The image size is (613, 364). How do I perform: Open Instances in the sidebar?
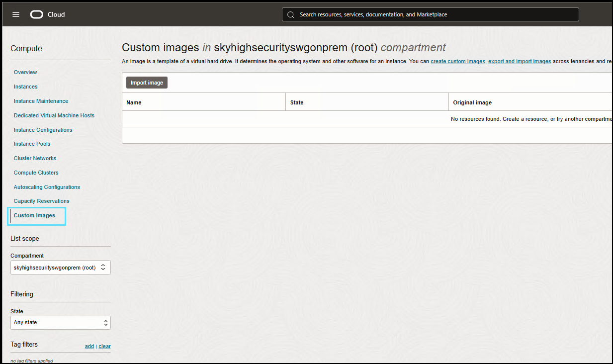(26, 87)
